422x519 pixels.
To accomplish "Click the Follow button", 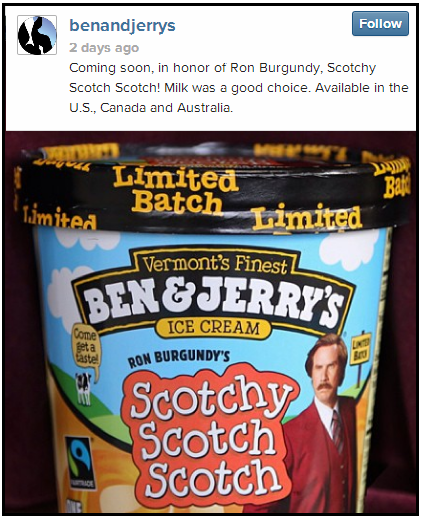I will (380, 24).
